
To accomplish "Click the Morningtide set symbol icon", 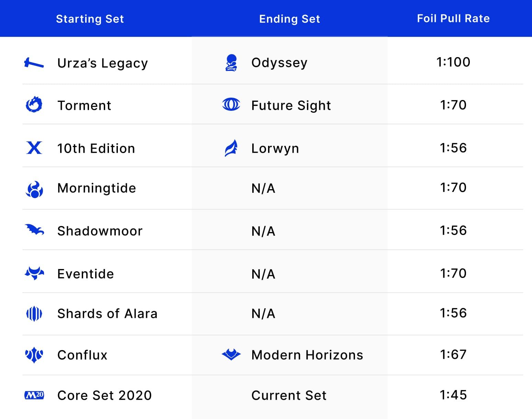I will click(x=34, y=190).
